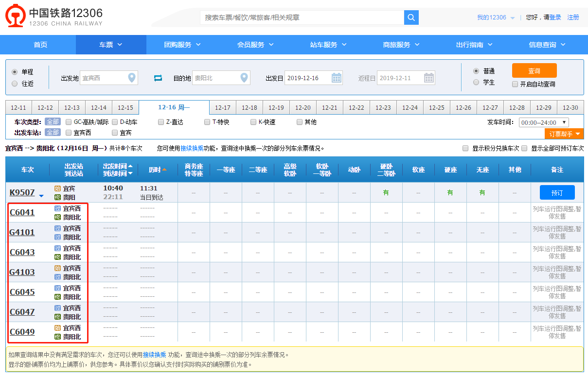The image size is (588, 376).
Task: Sort ascending by 出发时间 in the table header
Action: 130,166
